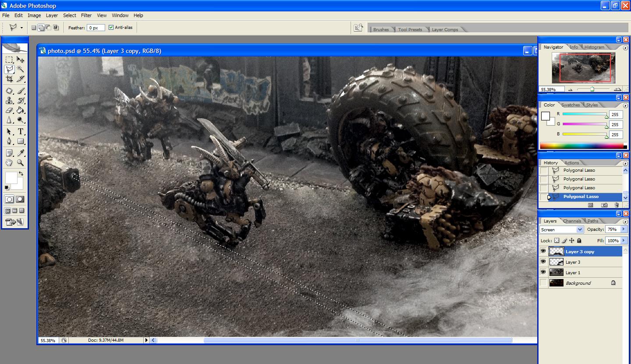Switch to the Channels tab
The image size is (631, 364).
click(x=572, y=221)
